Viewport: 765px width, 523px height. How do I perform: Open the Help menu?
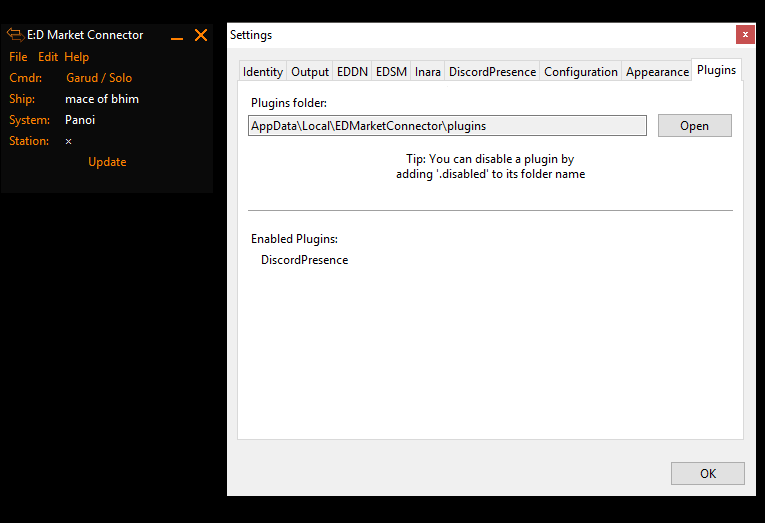(x=77, y=57)
